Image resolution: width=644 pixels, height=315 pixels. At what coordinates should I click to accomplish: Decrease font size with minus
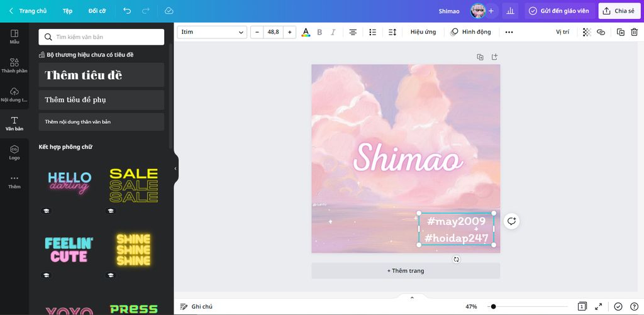[257, 32]
